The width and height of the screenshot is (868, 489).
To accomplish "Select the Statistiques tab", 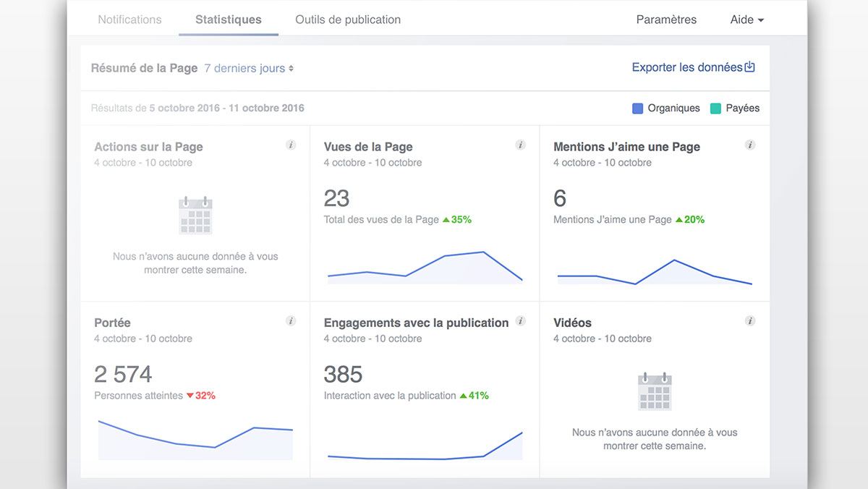I will click(x=229, y=20).
